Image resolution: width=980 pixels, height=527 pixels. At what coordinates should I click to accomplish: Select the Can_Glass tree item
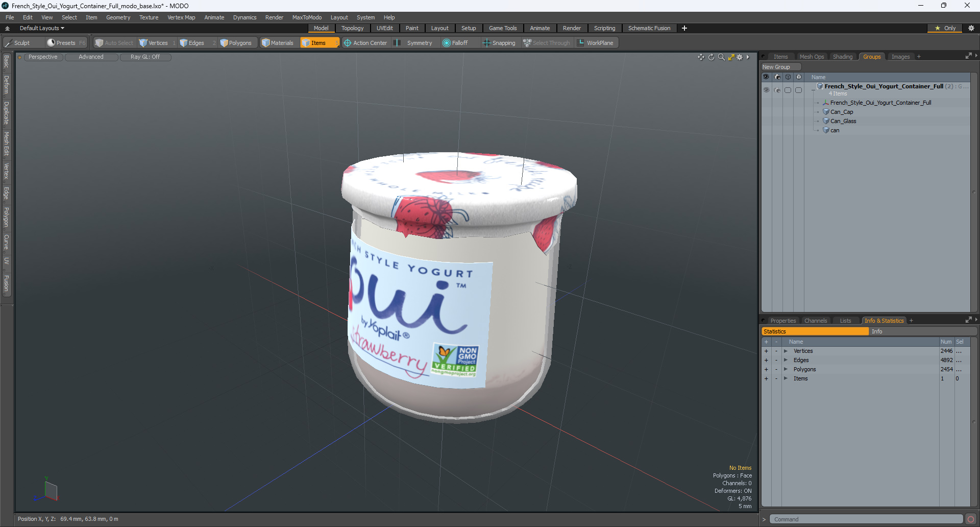tap(843, 121)
